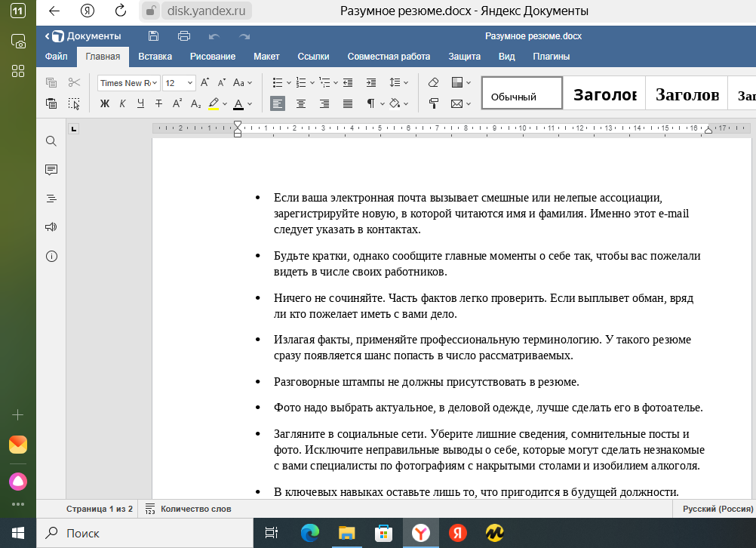This screenshot has width=756, height=548.
Task: Switch to the Рисование tab
Action: click(213, 57)
